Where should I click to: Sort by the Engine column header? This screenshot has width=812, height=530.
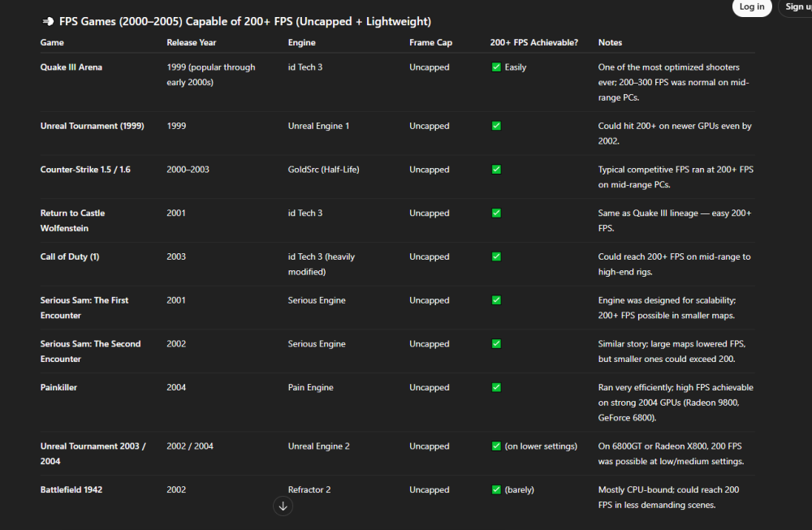[300, 42]
